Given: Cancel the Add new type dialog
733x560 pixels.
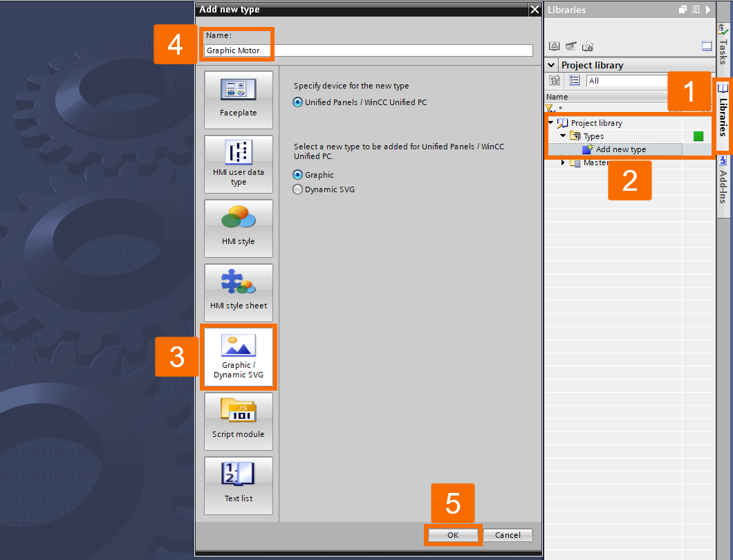Looking at the screenshot, I should click(508, 534).
